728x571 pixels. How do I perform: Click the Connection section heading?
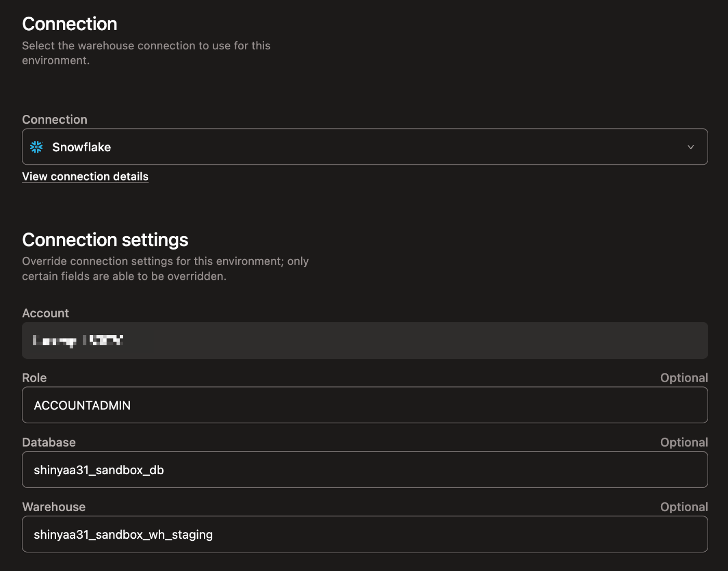70,24
